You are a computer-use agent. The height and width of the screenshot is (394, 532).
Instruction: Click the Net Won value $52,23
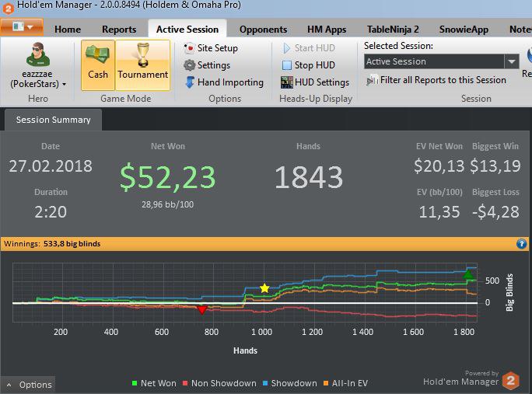click(167, 177)
